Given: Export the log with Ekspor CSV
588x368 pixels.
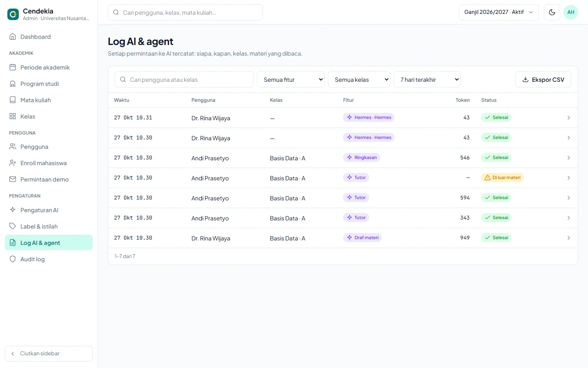Looking at the screenshot, I should coord(543,79).
